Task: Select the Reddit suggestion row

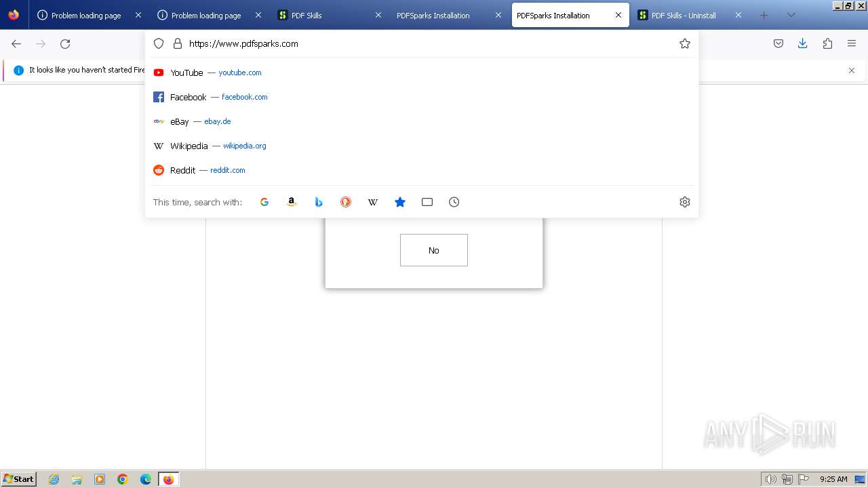Action: coord(422,170)
